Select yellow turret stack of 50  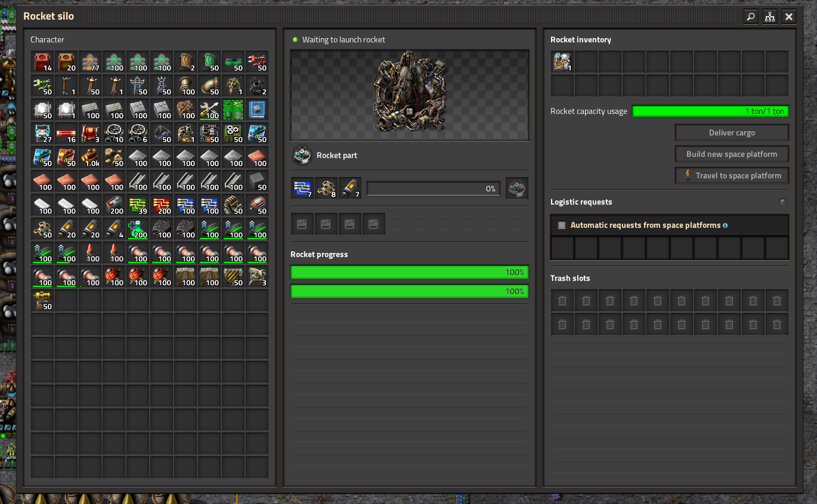(x=42, y=301)
